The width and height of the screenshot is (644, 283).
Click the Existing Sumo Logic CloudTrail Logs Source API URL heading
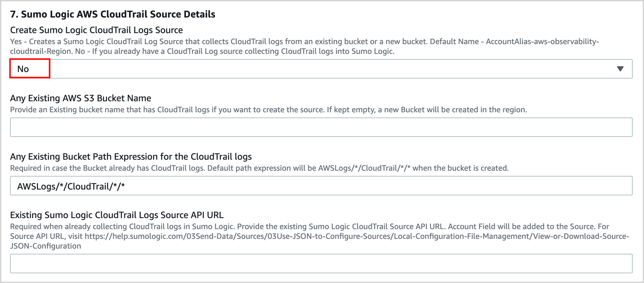117,215
